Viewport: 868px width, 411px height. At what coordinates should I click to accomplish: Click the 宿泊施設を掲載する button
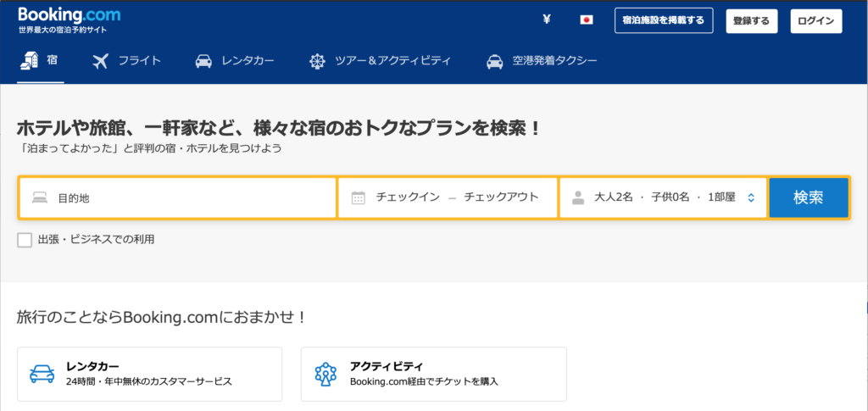pos(663,20)
